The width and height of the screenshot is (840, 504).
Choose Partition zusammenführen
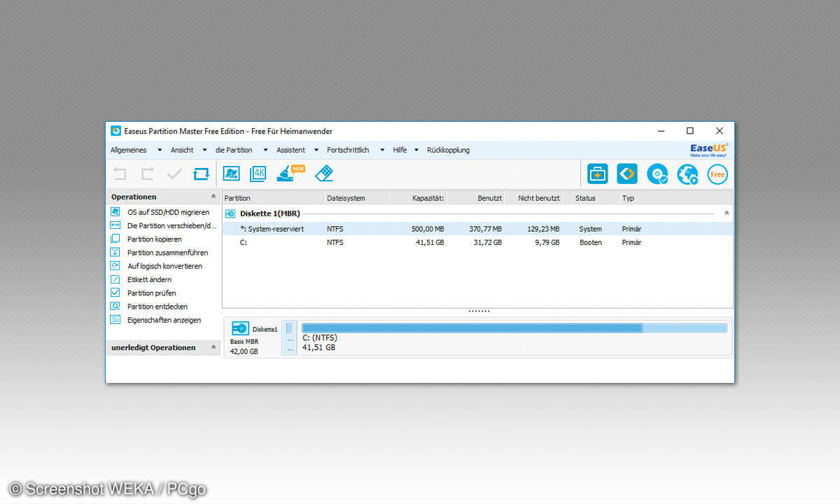tap(167, 253)
